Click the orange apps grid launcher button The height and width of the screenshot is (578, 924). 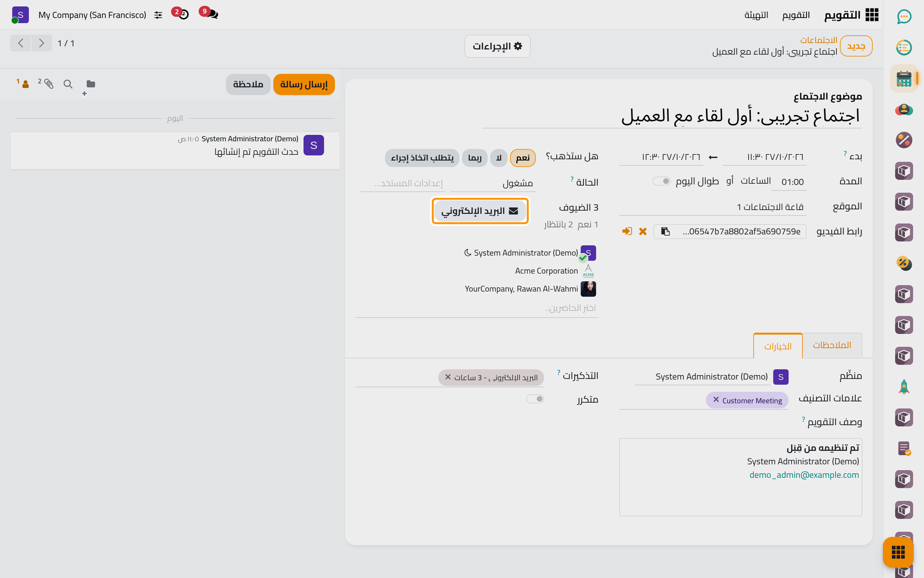898,552
